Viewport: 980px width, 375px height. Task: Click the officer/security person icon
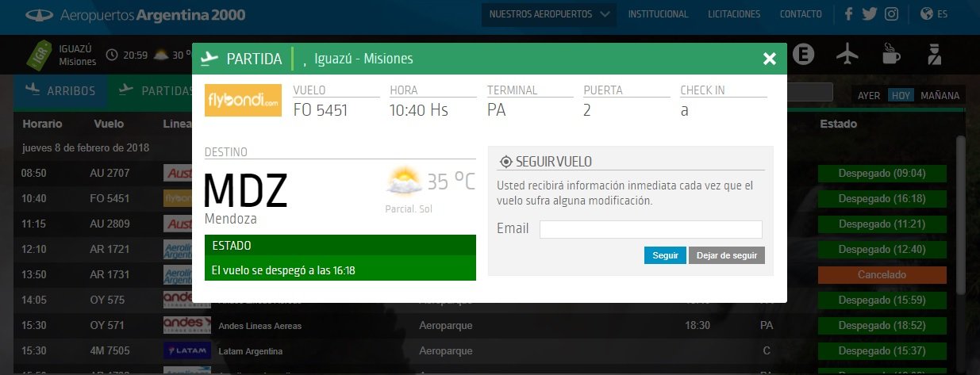click(x=934, y=54)
